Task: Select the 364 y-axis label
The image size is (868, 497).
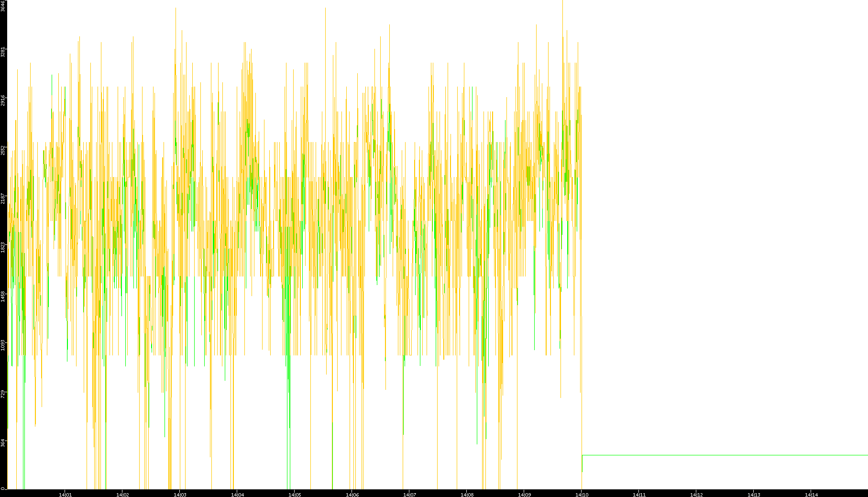Action: (3, 443)
